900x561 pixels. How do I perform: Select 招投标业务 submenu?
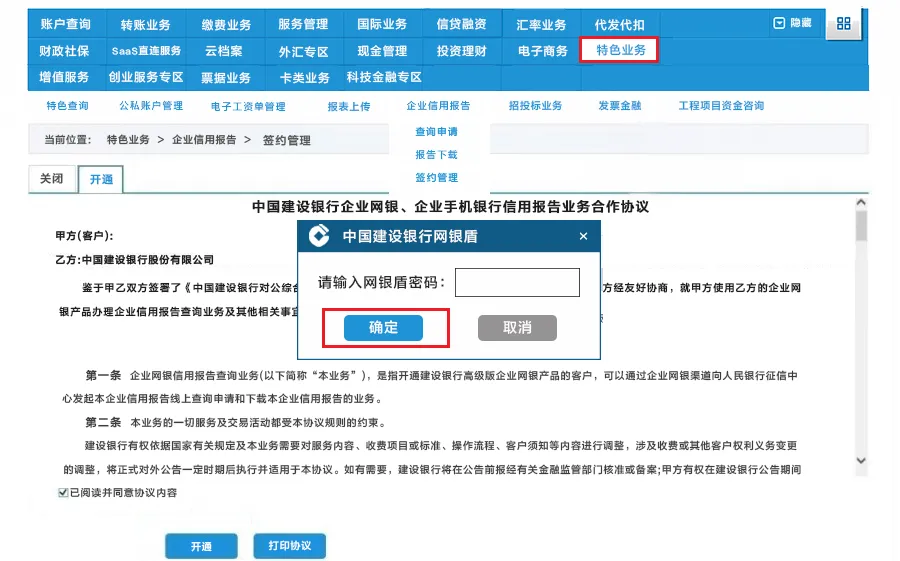coord(536,106)
